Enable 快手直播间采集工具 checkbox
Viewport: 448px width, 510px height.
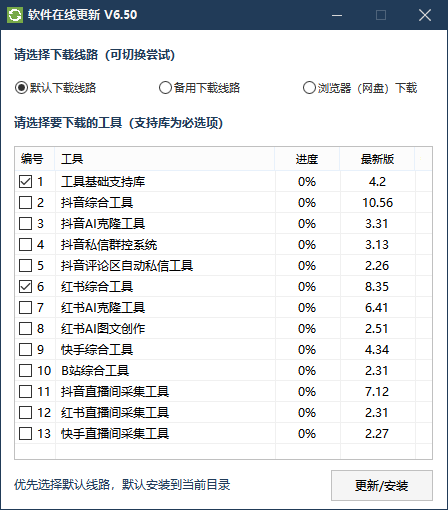point(26,434)
